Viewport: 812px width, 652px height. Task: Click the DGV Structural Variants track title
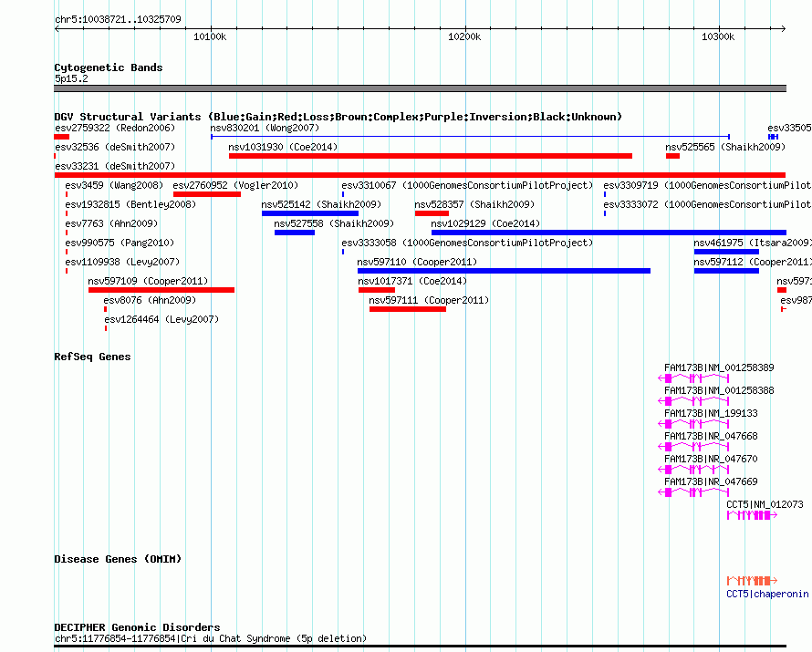[x=338, y=117]
